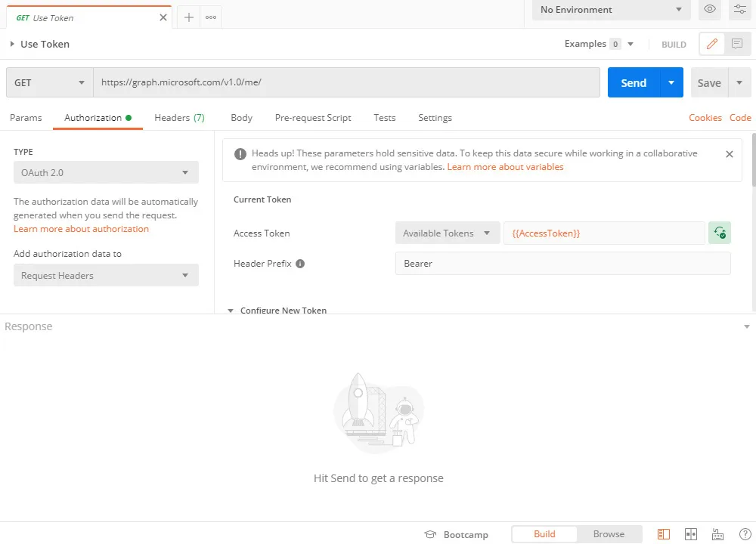Click the pencil edit mode icon
The width and height of the screenshot is (756, 544).
(x=711, y=44)
